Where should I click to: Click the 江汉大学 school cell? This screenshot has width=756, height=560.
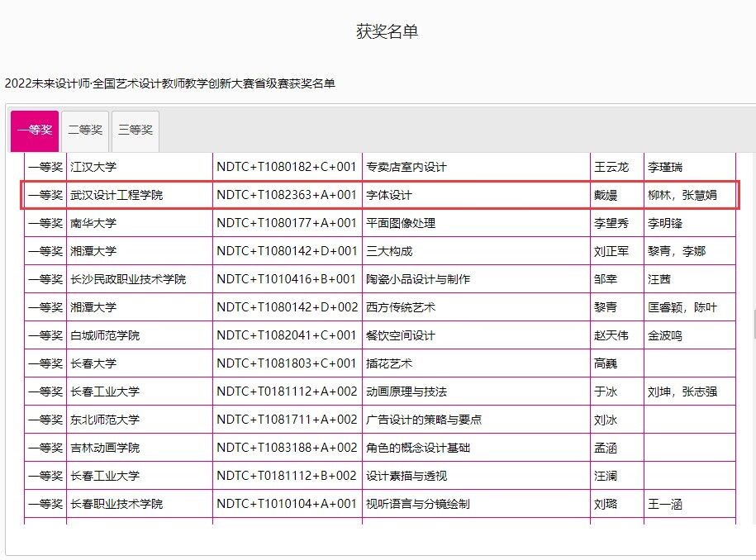click(x=93, y=167)
